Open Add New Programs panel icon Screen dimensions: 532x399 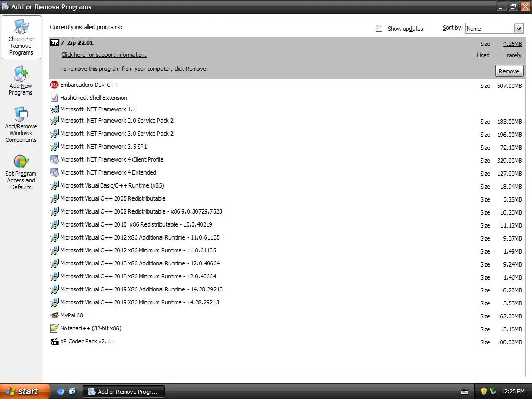click(x=21, y=73)
